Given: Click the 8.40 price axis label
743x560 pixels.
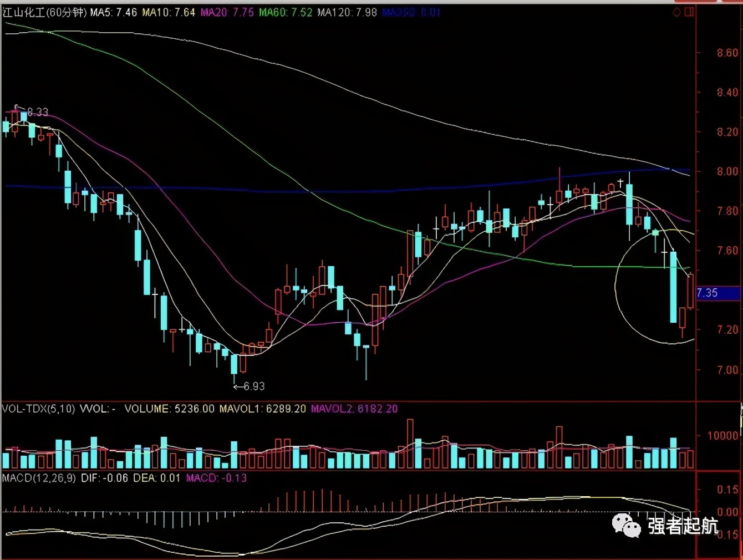Looking at the screenshot, I should point(727,92).
